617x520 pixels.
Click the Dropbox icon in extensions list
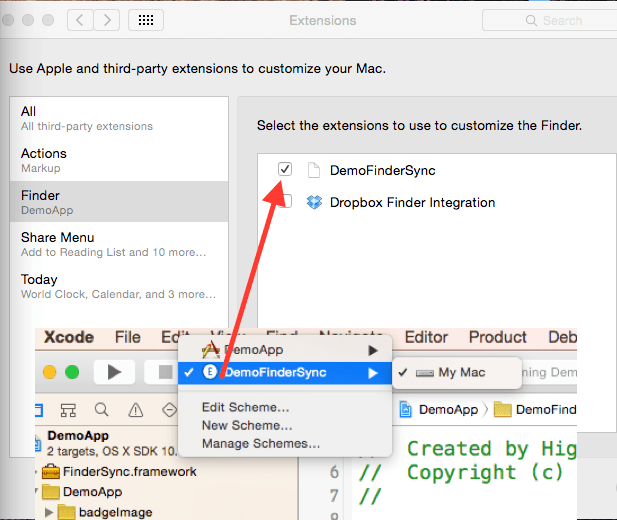point(314,202)
